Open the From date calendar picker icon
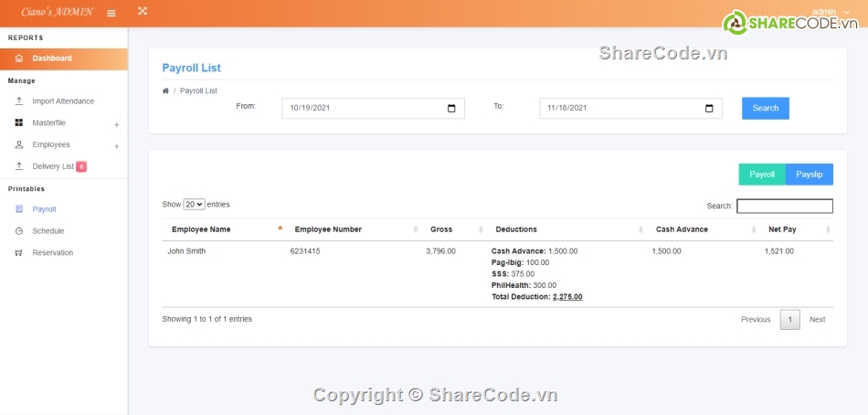 coord(451,108)
